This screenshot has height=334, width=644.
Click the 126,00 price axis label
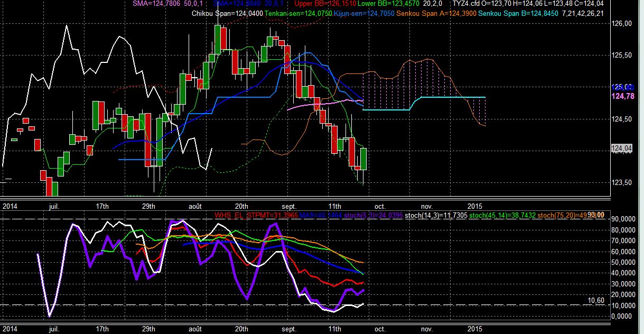point(621,23)
